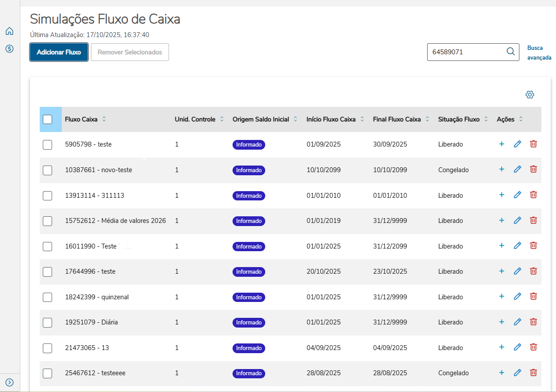556x392 pixels.
Task: Open Busca avançada link
Action: point(539,53)
